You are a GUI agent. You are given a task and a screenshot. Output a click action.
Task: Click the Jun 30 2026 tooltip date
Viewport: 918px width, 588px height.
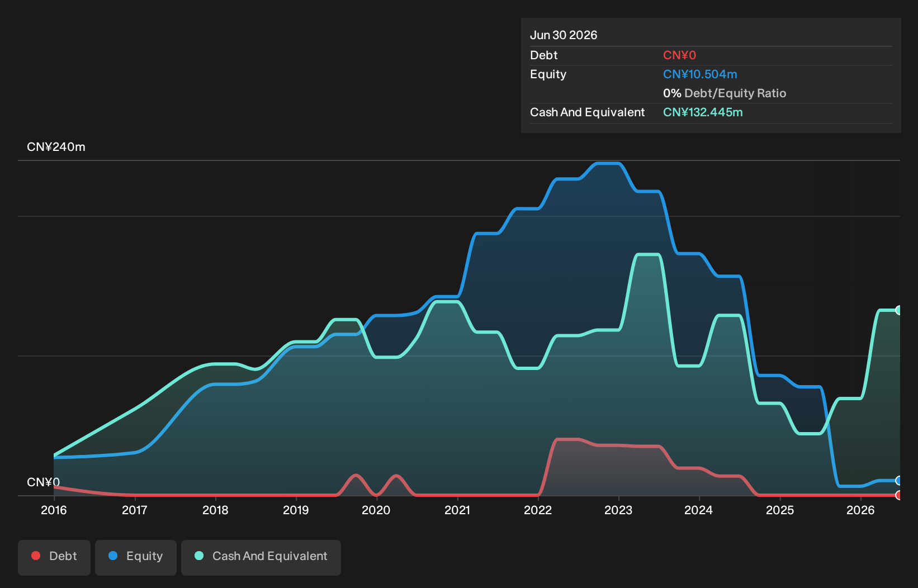click(564, 35)
